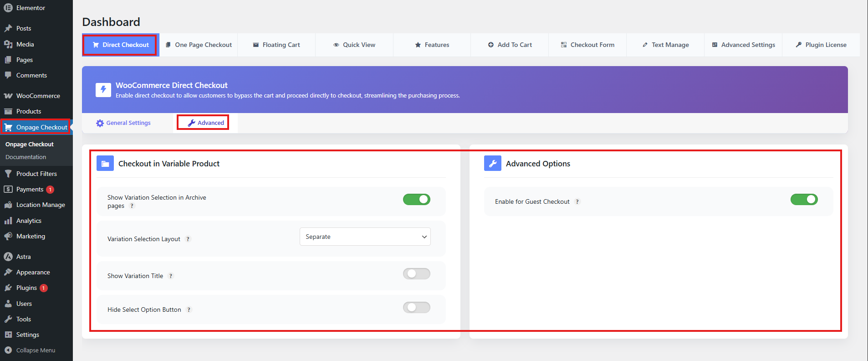The width and height of the screenshot is (868, 361).
Task: Click the Payments sidebar icon
Action: [8, 189]
